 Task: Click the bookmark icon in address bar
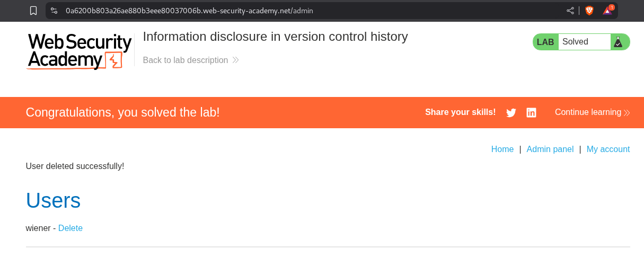[33, 11]
